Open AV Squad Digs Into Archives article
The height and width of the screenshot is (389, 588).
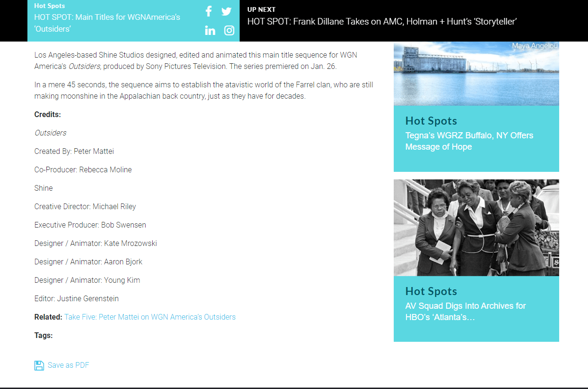(x=466, y=312)
